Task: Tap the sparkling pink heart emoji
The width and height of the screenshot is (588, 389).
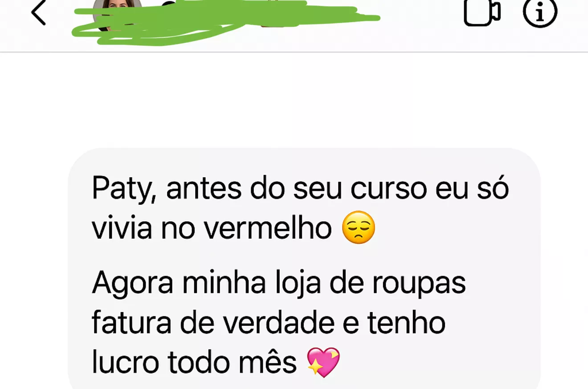Action: 324,362
